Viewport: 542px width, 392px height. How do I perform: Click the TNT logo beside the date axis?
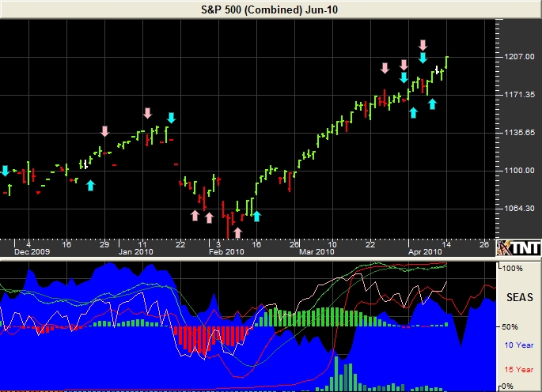pos(519,247)
